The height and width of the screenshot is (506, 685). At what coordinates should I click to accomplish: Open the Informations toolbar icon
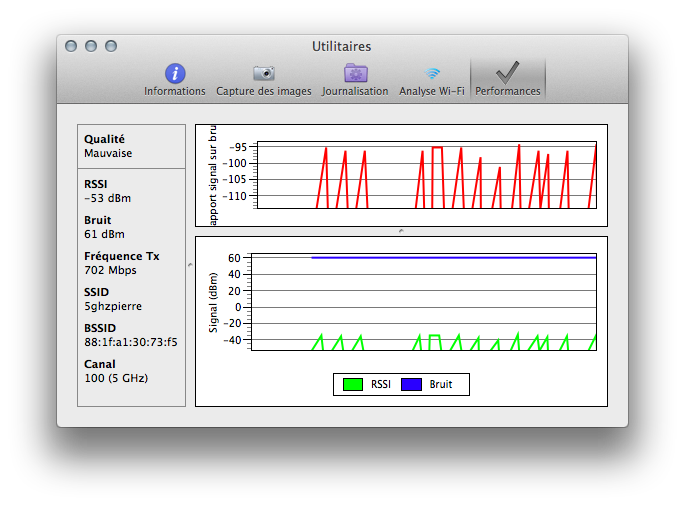point(175,74)
